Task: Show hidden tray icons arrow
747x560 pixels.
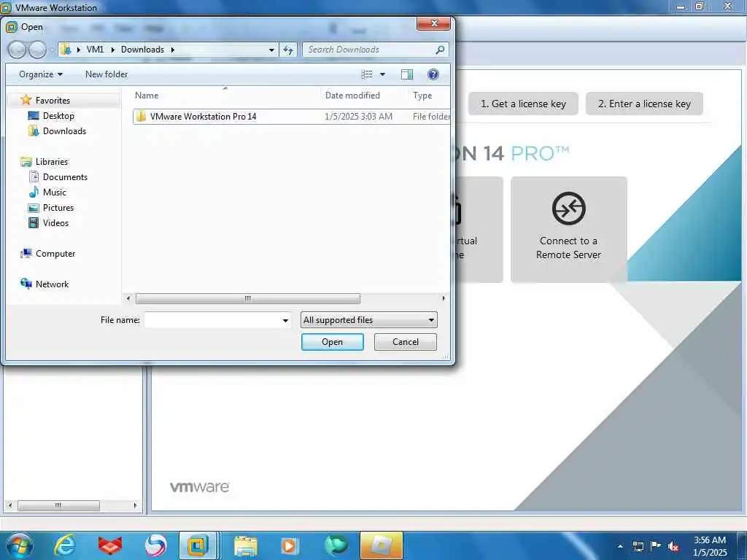Action: pos(620,546)
